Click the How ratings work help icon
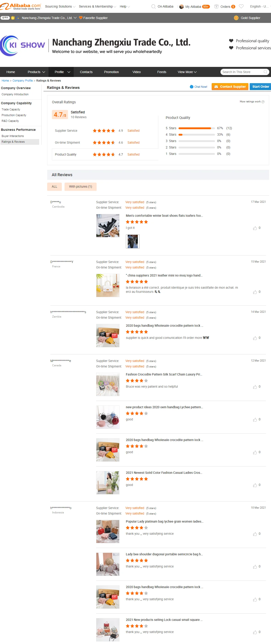The height and width of the screenshot is (644, 271). coord(263,102)
